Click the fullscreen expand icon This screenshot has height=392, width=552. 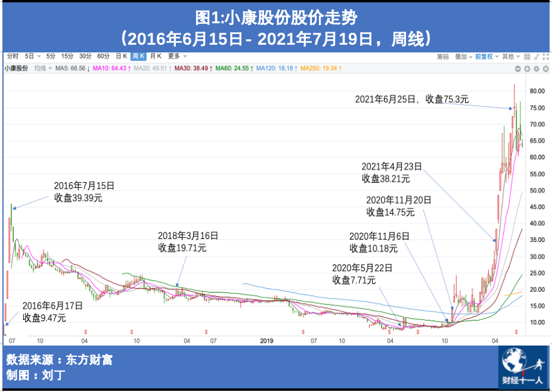[x=545, y=57]
